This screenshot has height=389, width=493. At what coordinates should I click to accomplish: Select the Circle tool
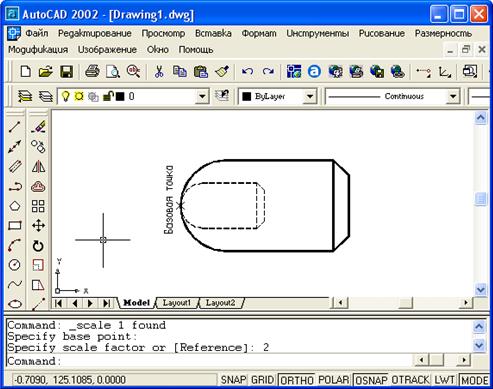(15, 265)
